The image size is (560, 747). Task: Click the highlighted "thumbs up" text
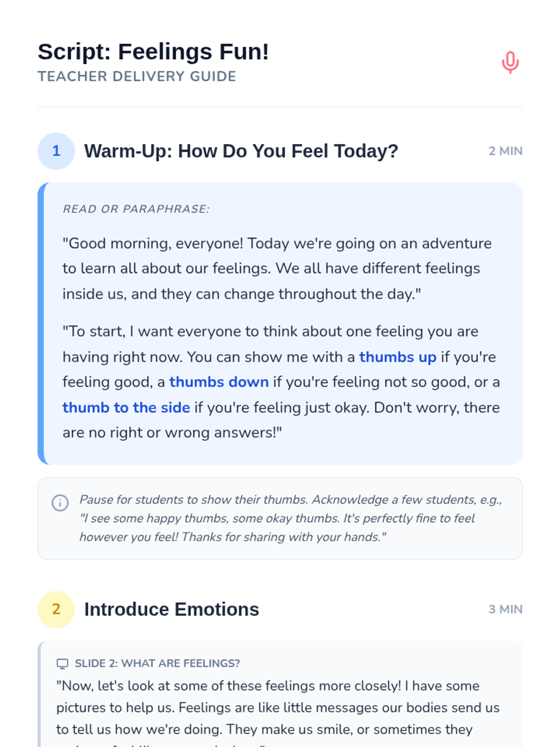click(398, 357)
